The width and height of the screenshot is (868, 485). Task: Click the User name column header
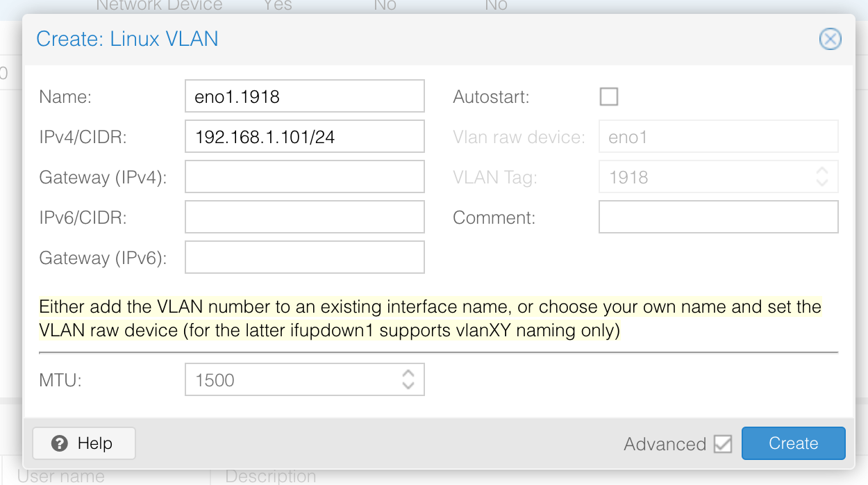[x=61, y=477]
